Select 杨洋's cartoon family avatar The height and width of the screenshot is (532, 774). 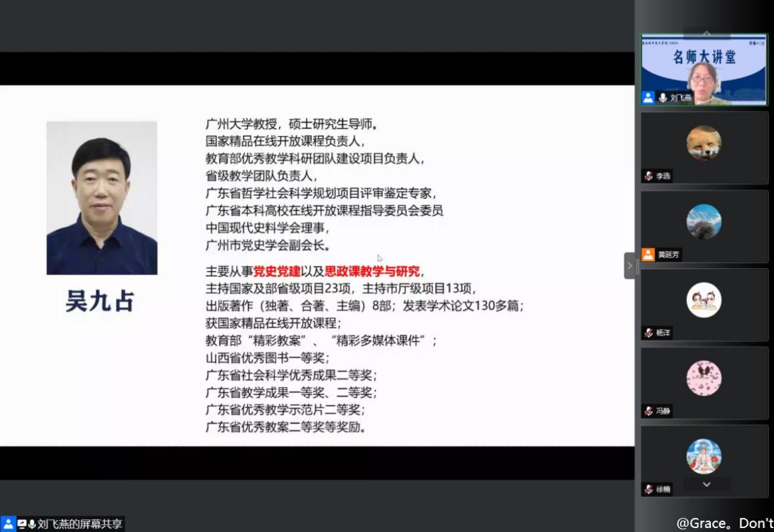coord(704,300)
